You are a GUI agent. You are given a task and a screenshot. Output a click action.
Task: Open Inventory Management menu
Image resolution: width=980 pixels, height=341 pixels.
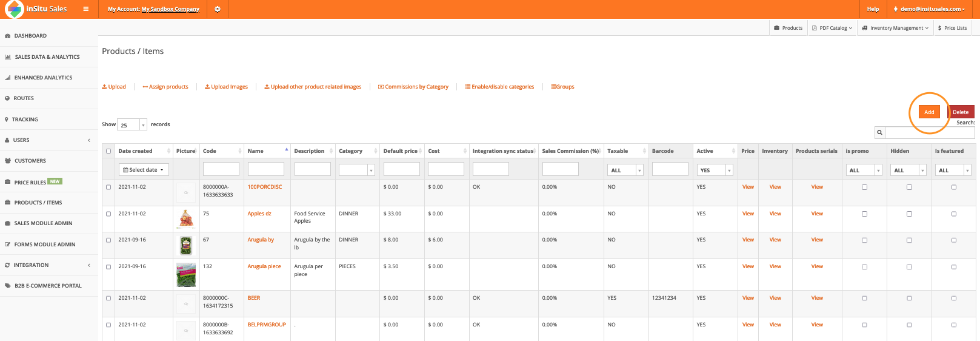tap(895, 28)
